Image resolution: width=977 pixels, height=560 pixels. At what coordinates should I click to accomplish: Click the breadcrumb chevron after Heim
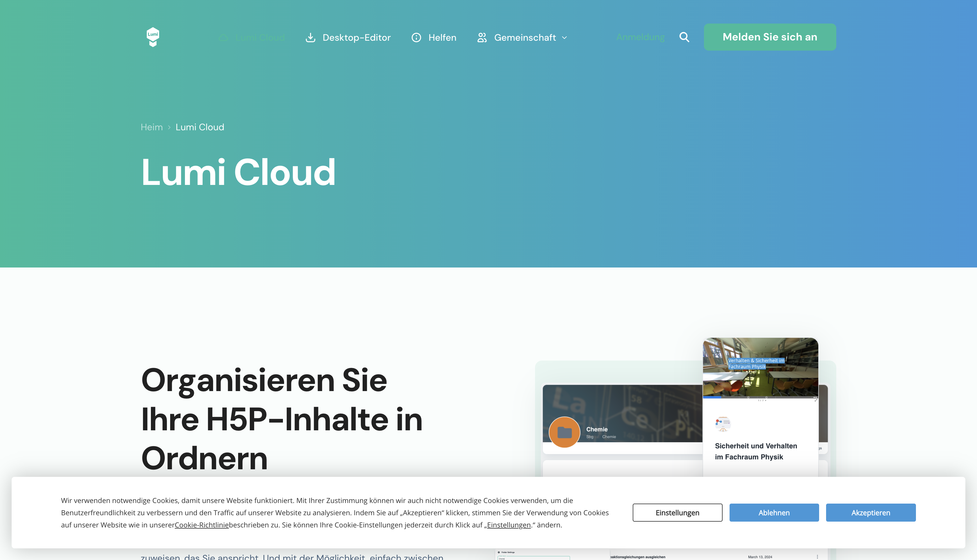click(169, 127)
